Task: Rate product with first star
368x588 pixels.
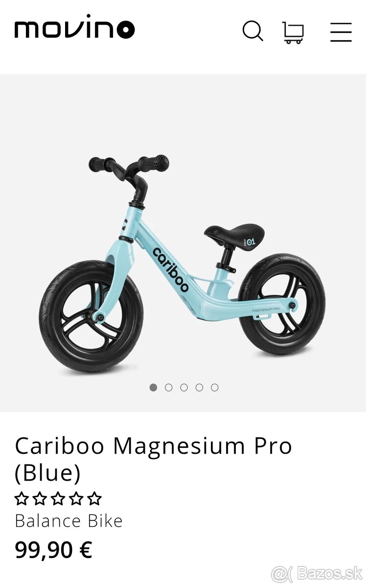Action: coord(22,499)
